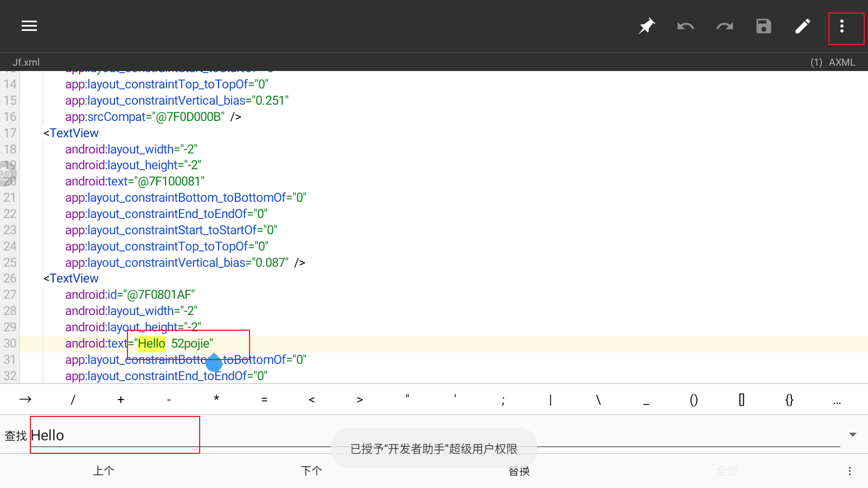Insert the minus symbol
This screenshot has height=488, width=868.
click(x=169, y=400)
